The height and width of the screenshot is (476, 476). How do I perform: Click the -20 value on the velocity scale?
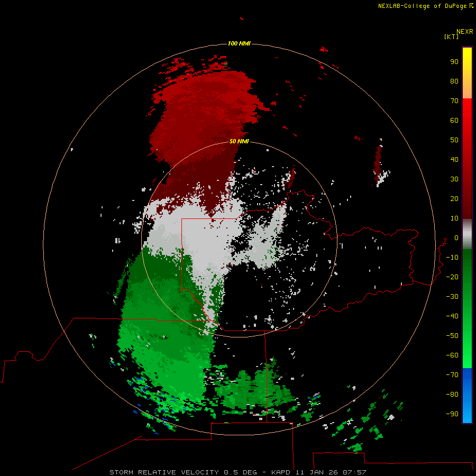coord(452,277)
